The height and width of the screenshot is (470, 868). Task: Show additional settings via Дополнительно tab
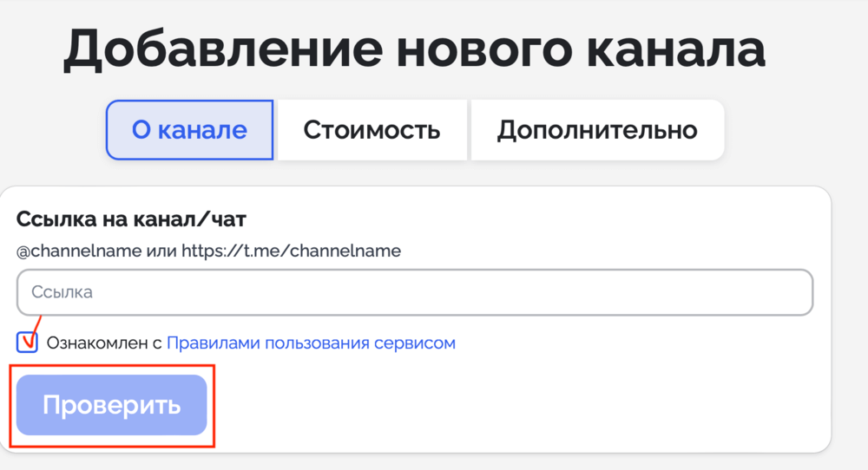click(597, 130)
